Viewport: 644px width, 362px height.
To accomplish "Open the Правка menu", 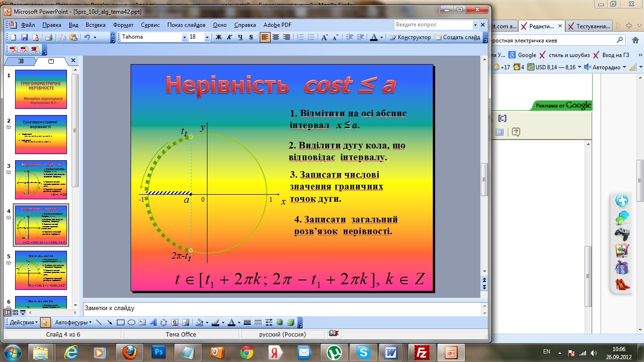I will pos(52,25).
